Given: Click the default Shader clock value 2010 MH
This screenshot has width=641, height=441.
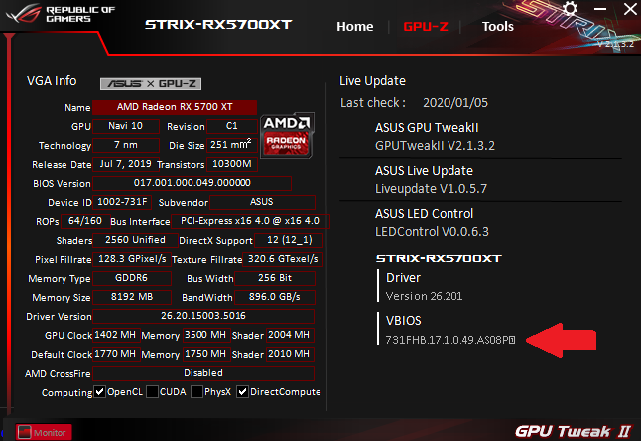Looking at the screenshot, I should point(290,354).
